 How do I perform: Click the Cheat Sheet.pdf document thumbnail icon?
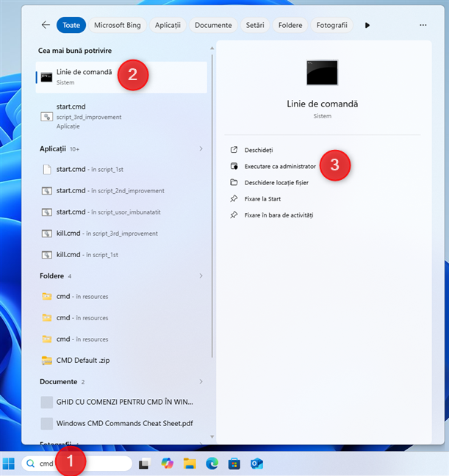[47, 424]
